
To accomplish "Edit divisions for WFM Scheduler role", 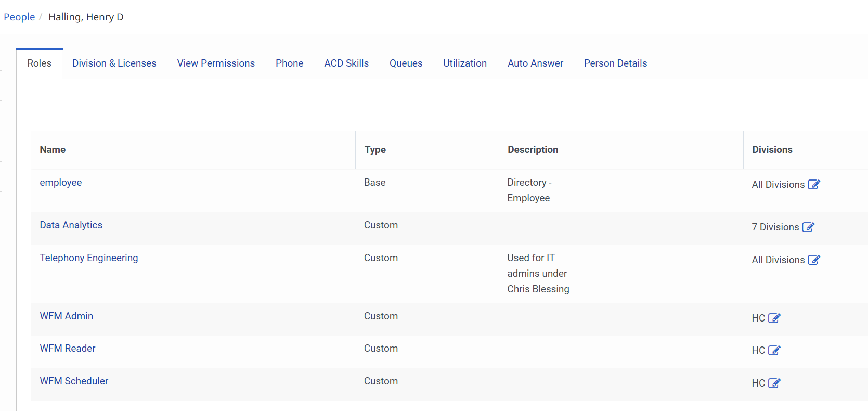I will coord(774,383).
